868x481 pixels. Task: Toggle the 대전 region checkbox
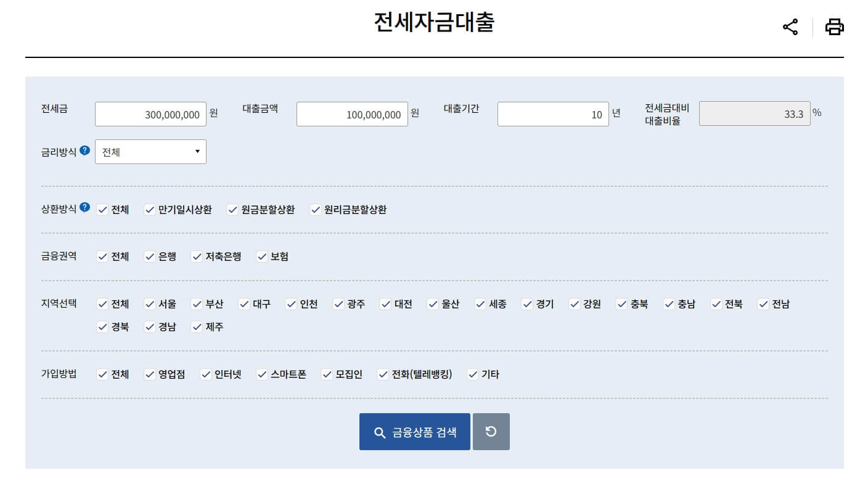pos(385,304)
